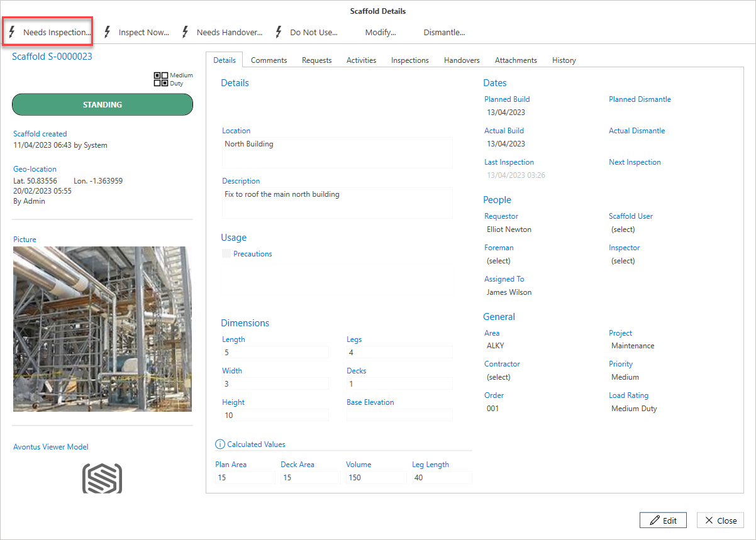Click the Dismantle... toolbar action
Image resolution: width=756 pixels, height=540 pixels.
click(444, 32)
